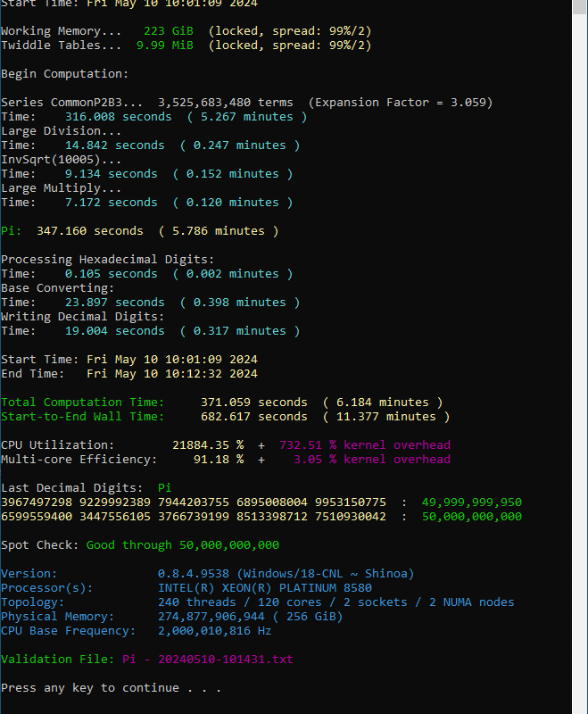
Task: Click '21884.35 %' CPU utilization value
Action: (x=208, y=444)
